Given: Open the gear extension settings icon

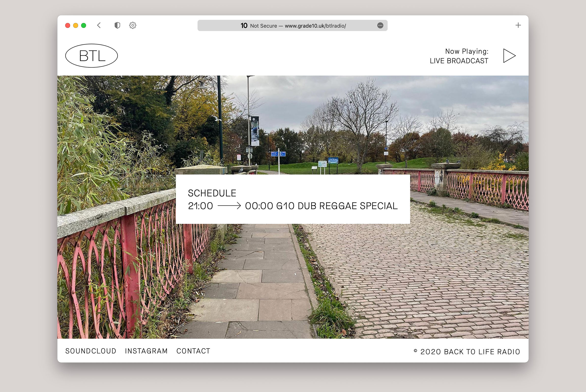Looking at the screenshot, I should [133, 25].
